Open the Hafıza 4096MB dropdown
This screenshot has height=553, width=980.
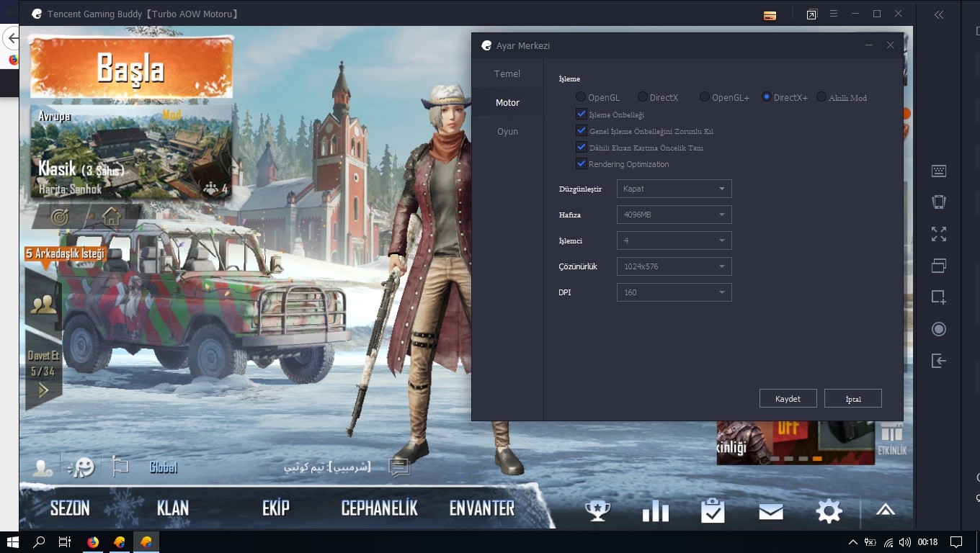(674, 215)
